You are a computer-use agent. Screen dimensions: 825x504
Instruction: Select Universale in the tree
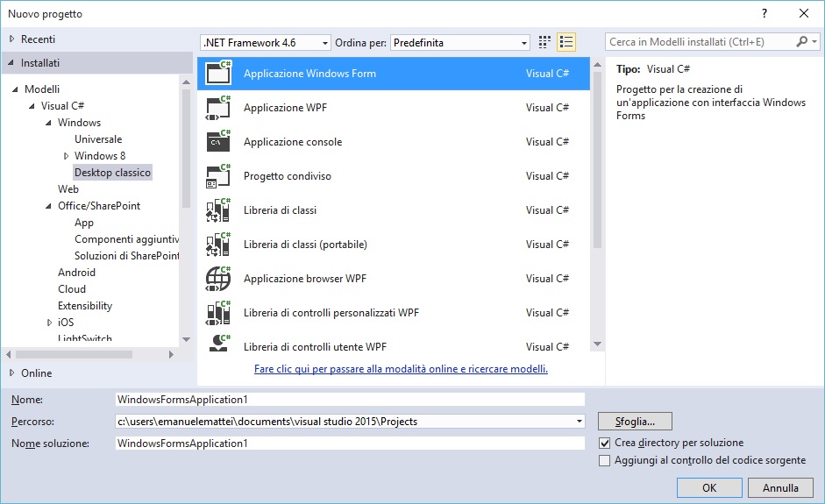click(x=98, y=138)
